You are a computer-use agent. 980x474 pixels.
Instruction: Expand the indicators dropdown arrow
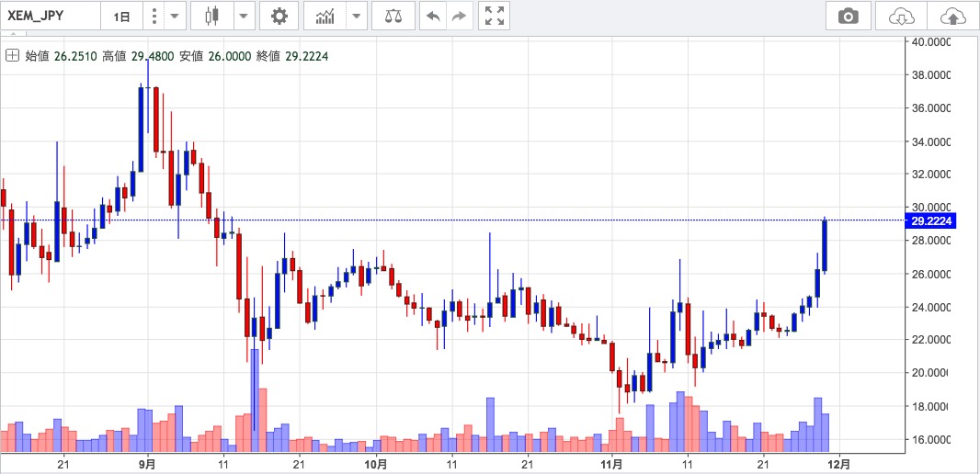357,17
